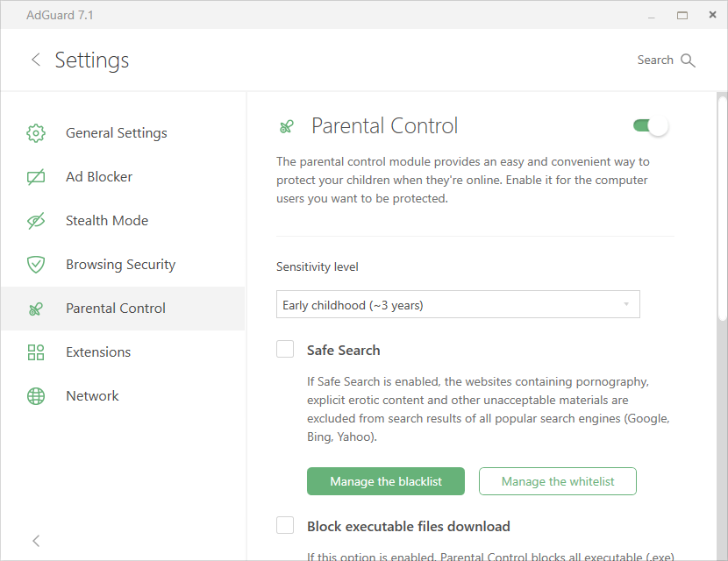Image resolution: width=728 pixels, height=561 pixels.
Task: Turn off the Parental Control switch
Action: pos(651,125)
